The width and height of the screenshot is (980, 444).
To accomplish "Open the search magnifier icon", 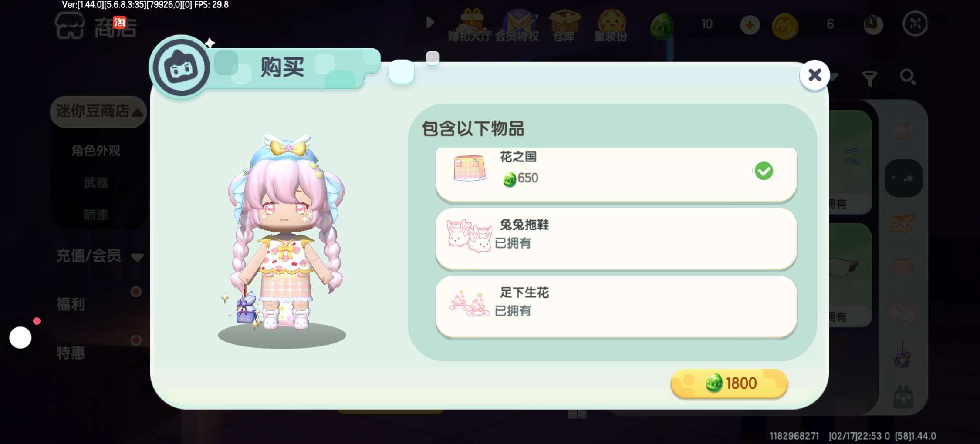I will (908, 77).
